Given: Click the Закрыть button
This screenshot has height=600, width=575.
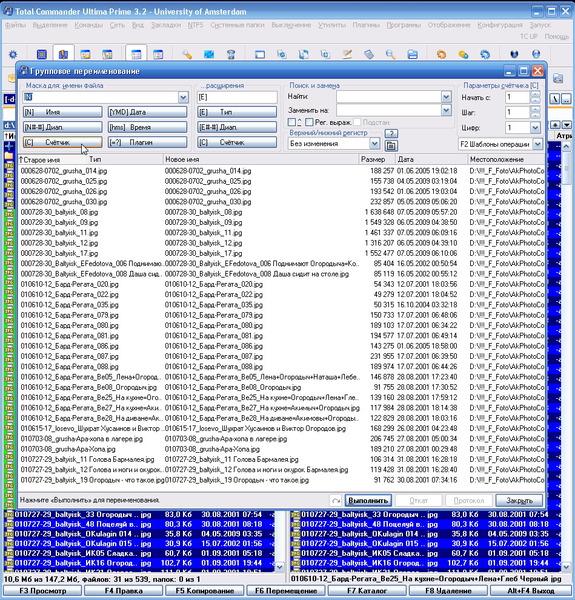Looking at the screenshot, I should [x=519, y=500].
